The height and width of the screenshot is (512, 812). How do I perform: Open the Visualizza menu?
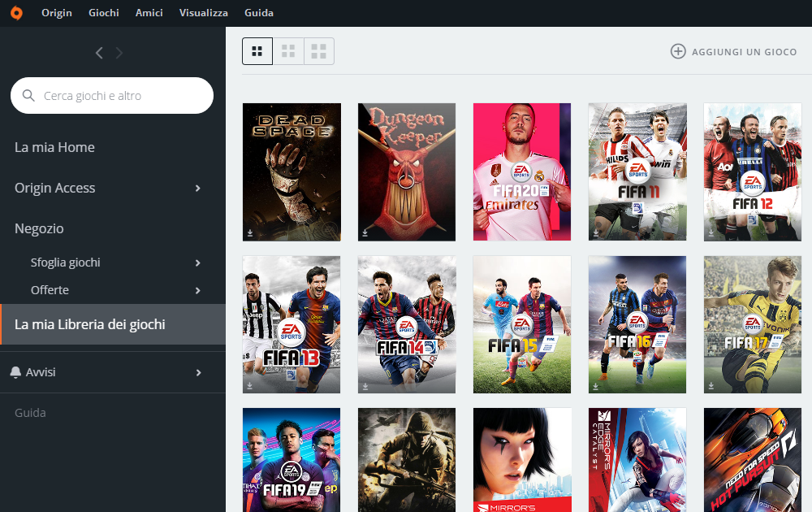(x=203, y=13)
